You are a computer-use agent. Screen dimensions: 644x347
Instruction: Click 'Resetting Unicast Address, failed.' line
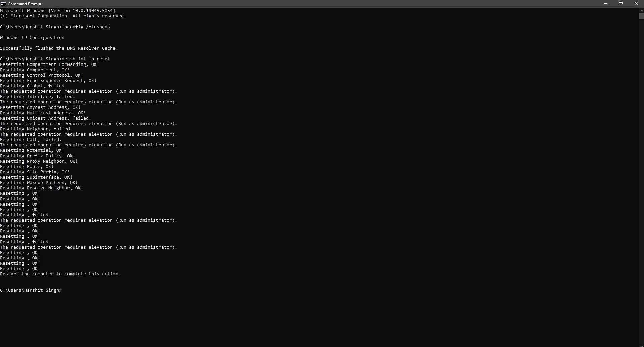click(46, 118)
